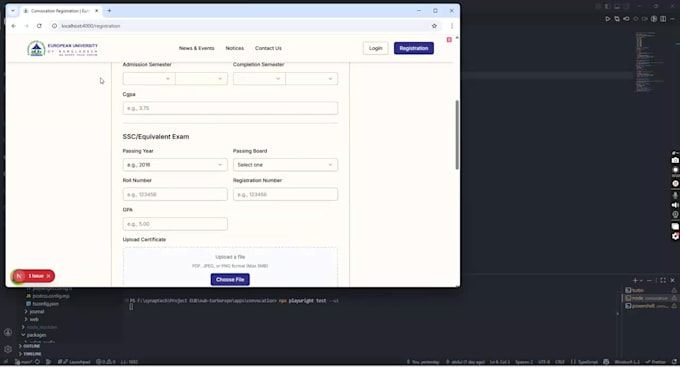Open VS Code Accounts icon

tap(8, 333)
